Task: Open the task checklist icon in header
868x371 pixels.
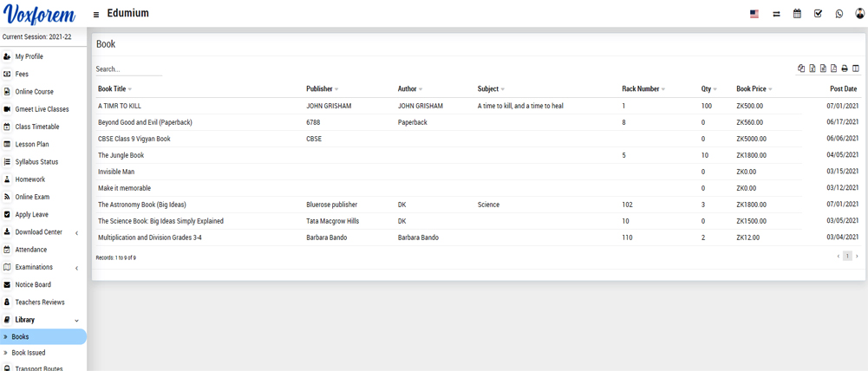Action: click(x=818, y=14)
